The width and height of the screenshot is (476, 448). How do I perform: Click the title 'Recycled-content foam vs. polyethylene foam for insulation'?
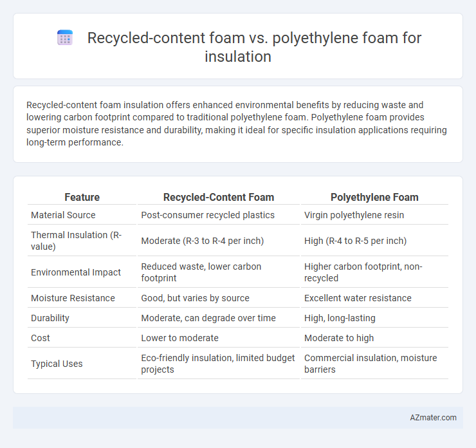point(254,47)
